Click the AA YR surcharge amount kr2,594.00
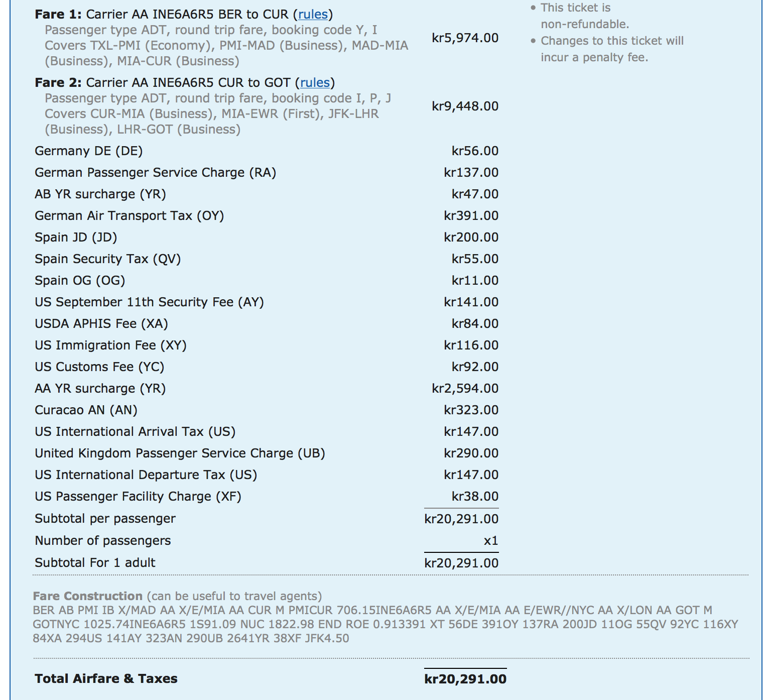 click(x=465, y=389)
